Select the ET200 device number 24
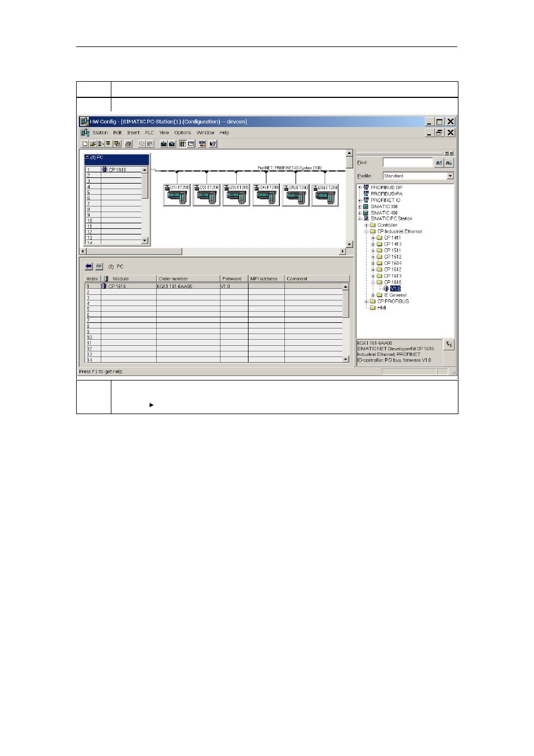The width and height of the screenshot is (534, 756). click(266, 195)
